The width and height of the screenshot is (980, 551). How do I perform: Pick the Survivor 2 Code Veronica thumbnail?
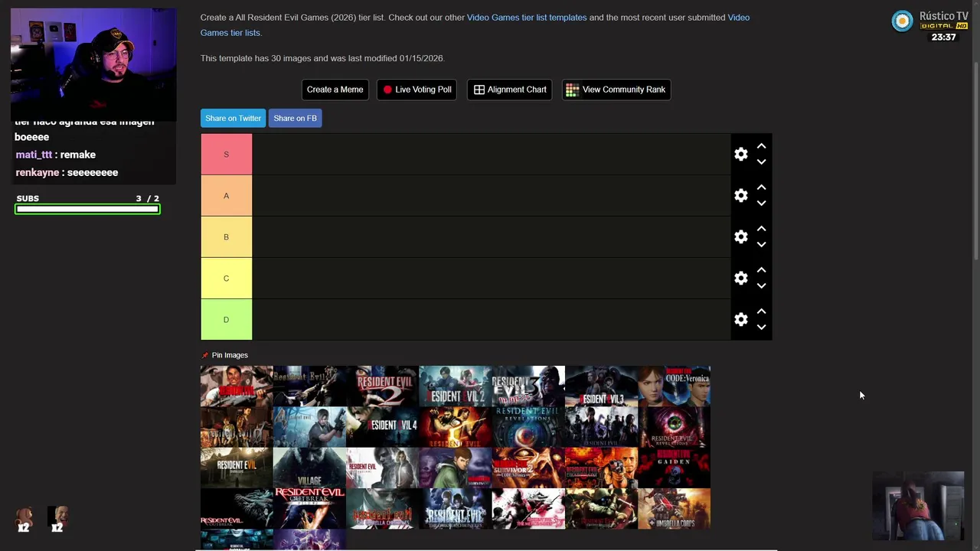pyautogui.click(x=528, y=468)
